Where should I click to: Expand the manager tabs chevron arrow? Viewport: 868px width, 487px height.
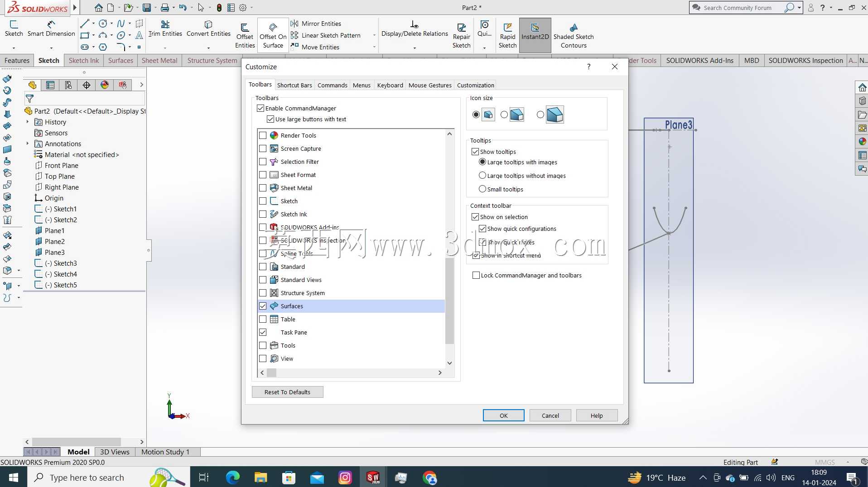pyautogui.click(x=141, y=85)
